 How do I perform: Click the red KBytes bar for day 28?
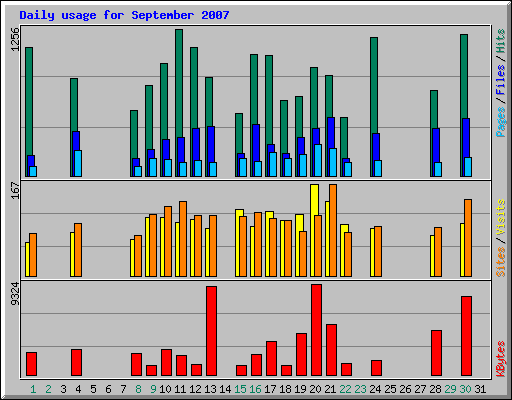click(436, 353)
